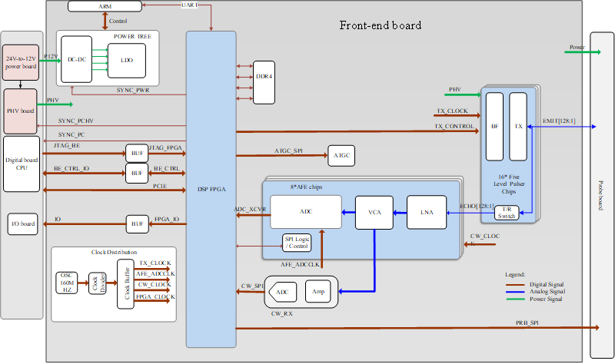Click the 24V-to-12V power board block
The width and height of the screenshot is (615, 364).
(x=21, y=63)
